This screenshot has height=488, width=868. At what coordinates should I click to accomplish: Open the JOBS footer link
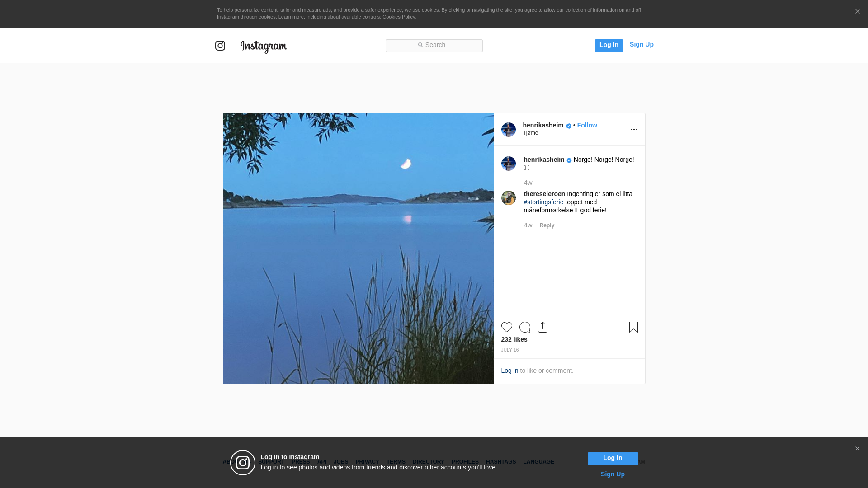coord(341,462)
